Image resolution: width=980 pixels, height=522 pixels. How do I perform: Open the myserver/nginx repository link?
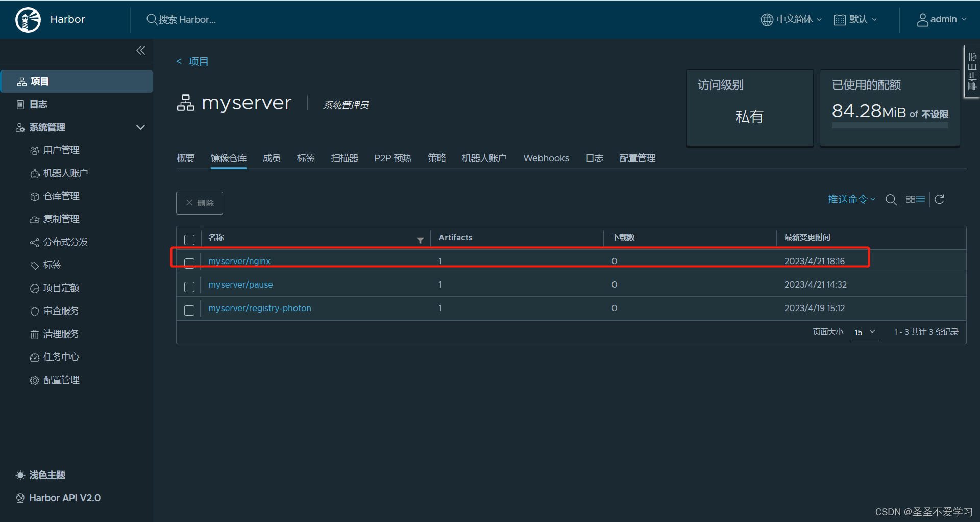(x=239, y=261)
